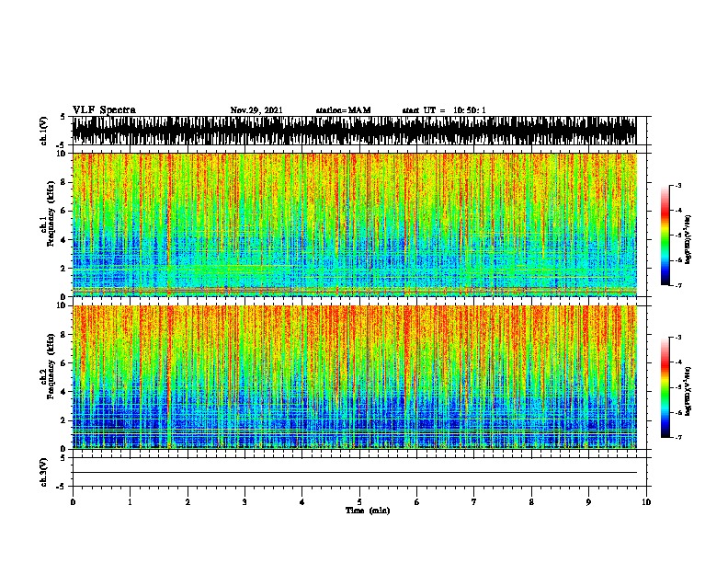Click the "-3" label on ch.1 color bar
728x563 pixels.
tap(677, 185)
